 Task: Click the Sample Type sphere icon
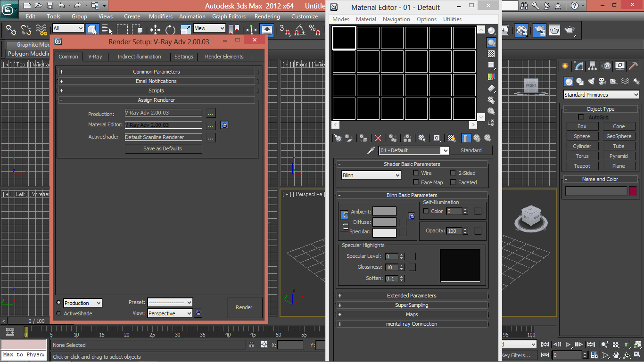tap(491, 31)
